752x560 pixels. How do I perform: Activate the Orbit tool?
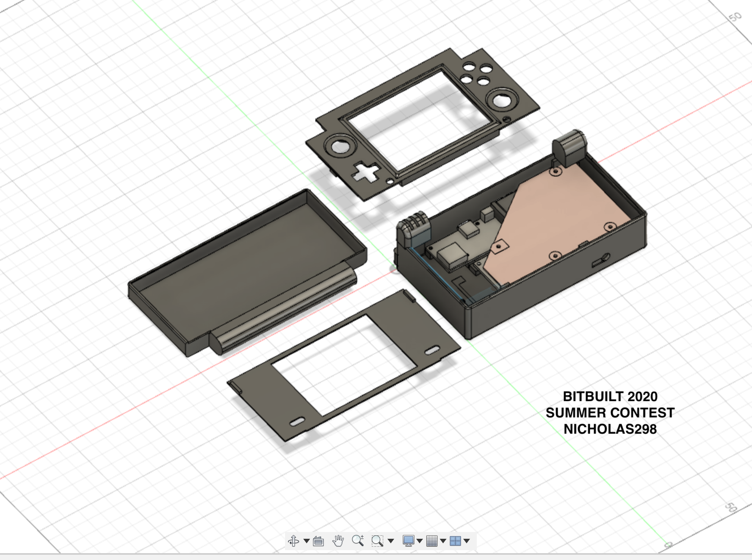point(294,541)
